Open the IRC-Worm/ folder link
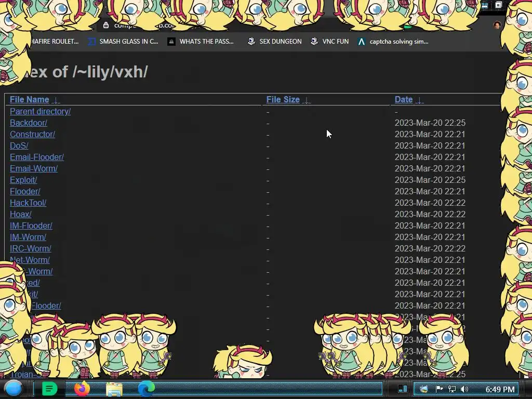 [31, 248]
